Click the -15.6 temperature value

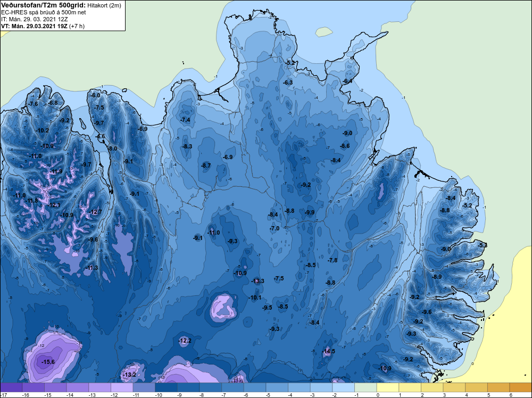[48, 362]
